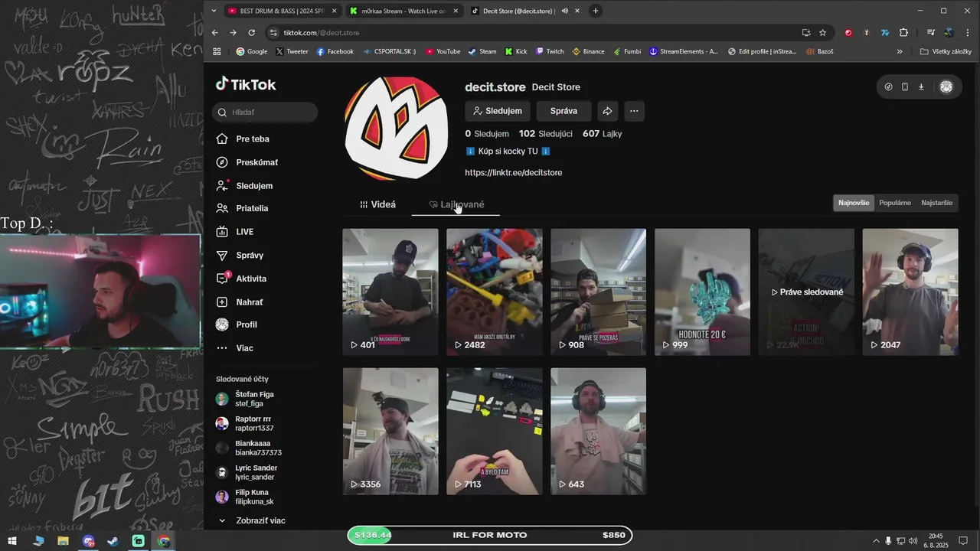Open the video with 7113 views
This screenshot has width=980, height=551.
click(495, 431)
